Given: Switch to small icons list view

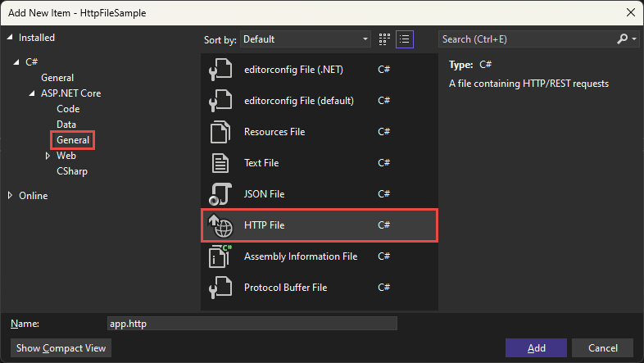Looking at the screenshot, I should [404, 39].
